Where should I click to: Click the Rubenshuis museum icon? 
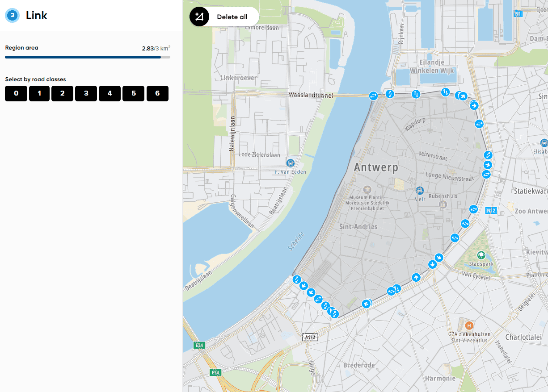[x=443, y=204]
